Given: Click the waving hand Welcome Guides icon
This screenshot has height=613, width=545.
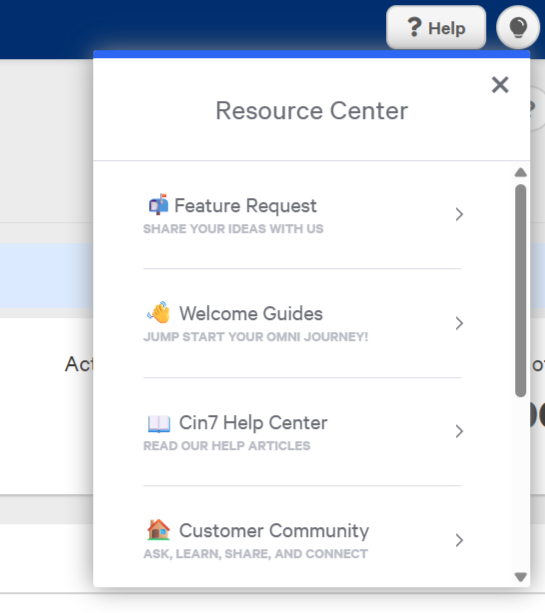Looking at the screenshot, I should pyautogui.click(x=159, y=312).
